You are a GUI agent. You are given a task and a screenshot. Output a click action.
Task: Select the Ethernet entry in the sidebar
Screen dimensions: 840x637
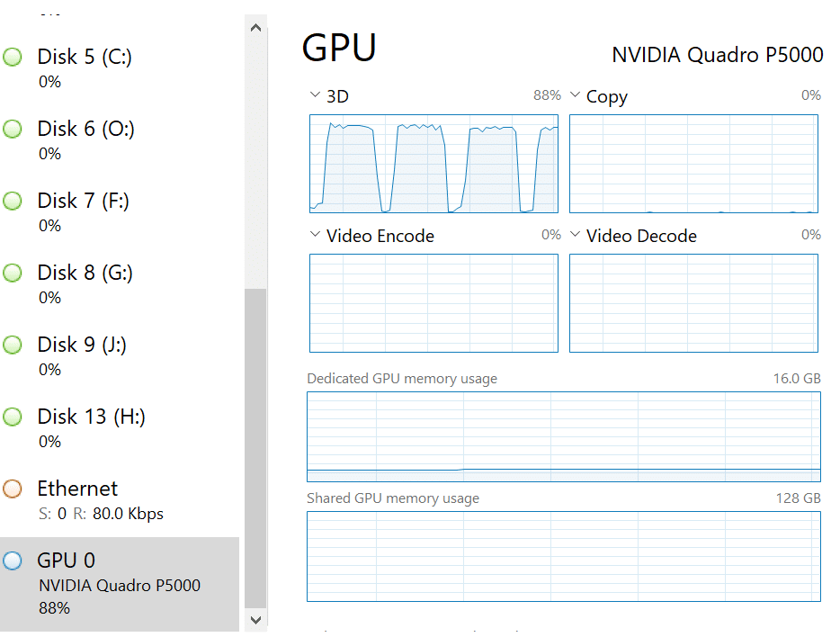click(120, 500)
